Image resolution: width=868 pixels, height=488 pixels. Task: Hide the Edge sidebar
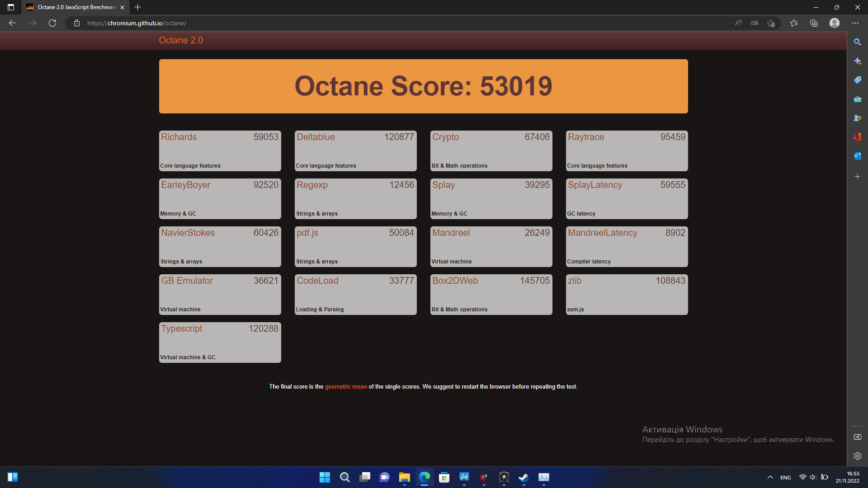[858, 437]
